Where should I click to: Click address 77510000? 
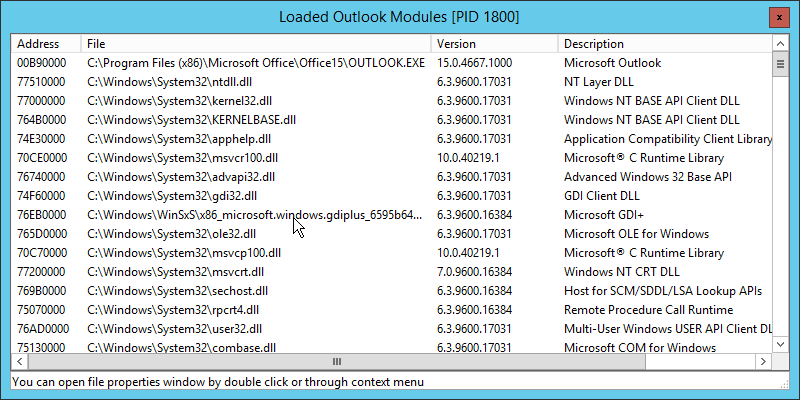click(41, 82)
